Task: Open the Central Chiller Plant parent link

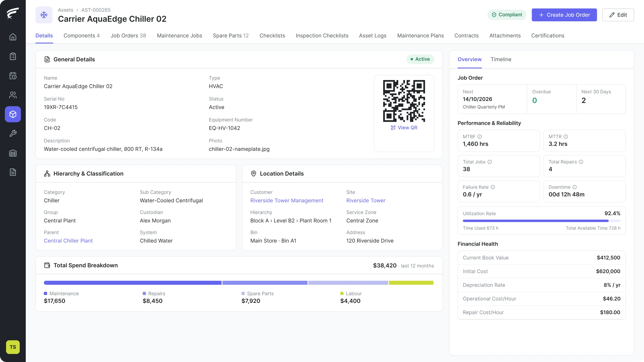Action: pyautogui.click(x=68, y=241)
